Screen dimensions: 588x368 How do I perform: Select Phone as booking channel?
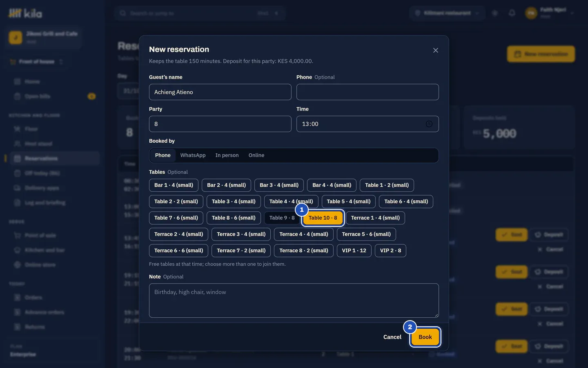(x=163, y=155)
